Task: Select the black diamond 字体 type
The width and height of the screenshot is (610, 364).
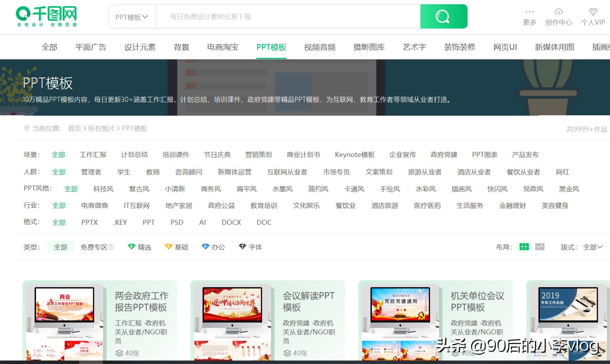Action: pyautogui.click(x=251, y=247)
